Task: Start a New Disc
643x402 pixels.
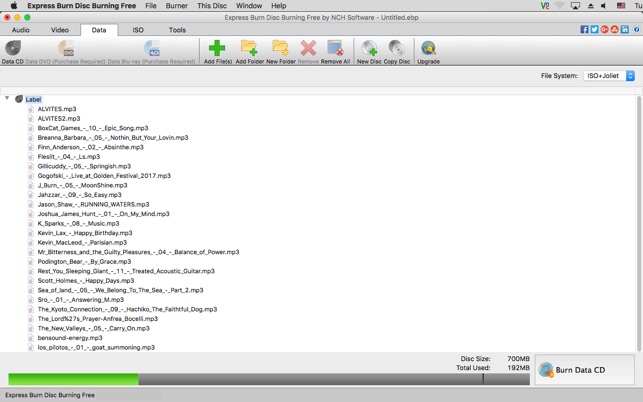Action: [369, 51]
